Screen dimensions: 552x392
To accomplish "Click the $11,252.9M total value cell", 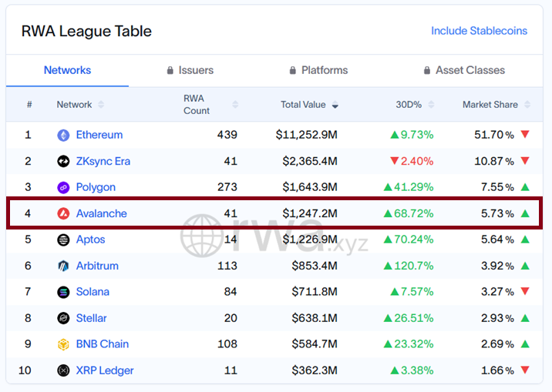I will (306, 135).
